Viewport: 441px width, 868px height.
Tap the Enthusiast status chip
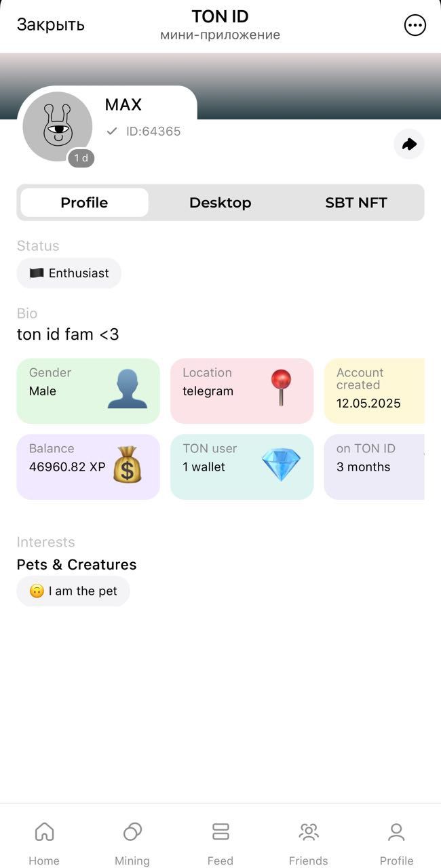pyautogui.click(x=69, y=273)
